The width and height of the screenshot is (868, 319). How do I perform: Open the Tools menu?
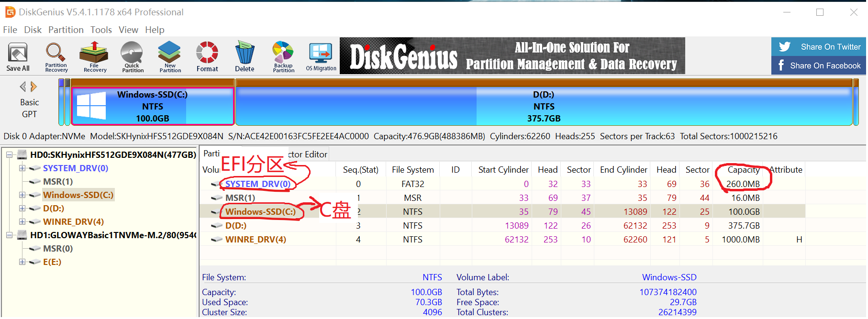(x=101, y=30)
